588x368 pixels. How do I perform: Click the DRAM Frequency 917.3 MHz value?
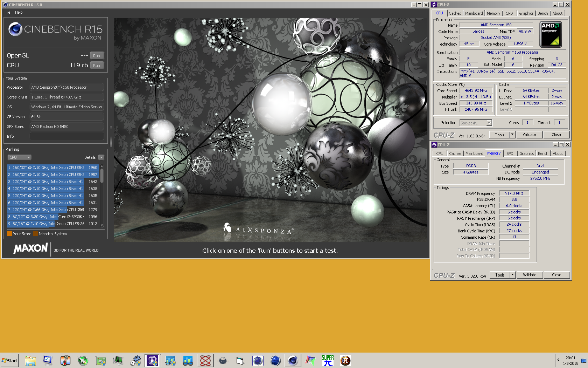point(514,193)
